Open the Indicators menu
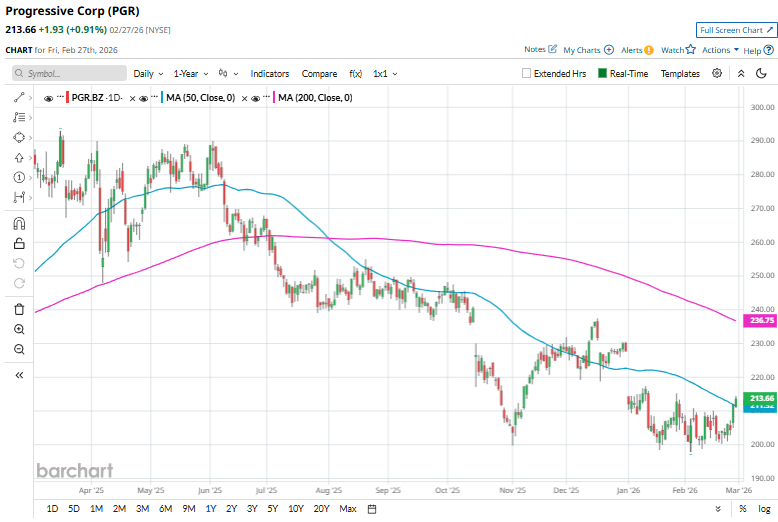778x522 pixels. [x=269, y=73]
